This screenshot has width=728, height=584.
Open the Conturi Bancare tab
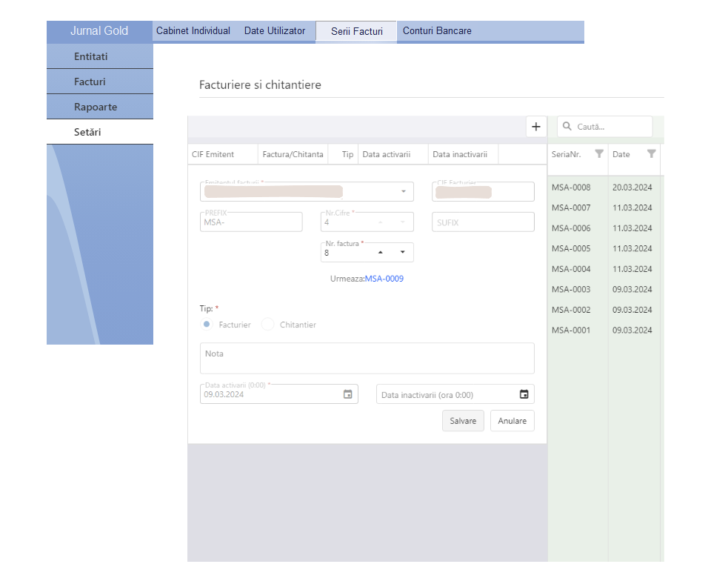point(437,30)
